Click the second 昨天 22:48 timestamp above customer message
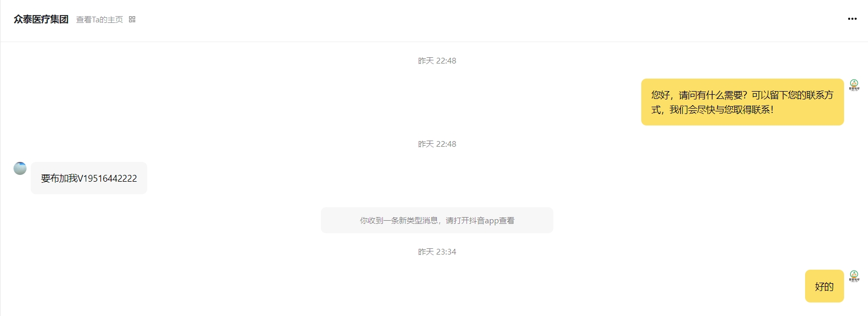 tap(437, 144)
